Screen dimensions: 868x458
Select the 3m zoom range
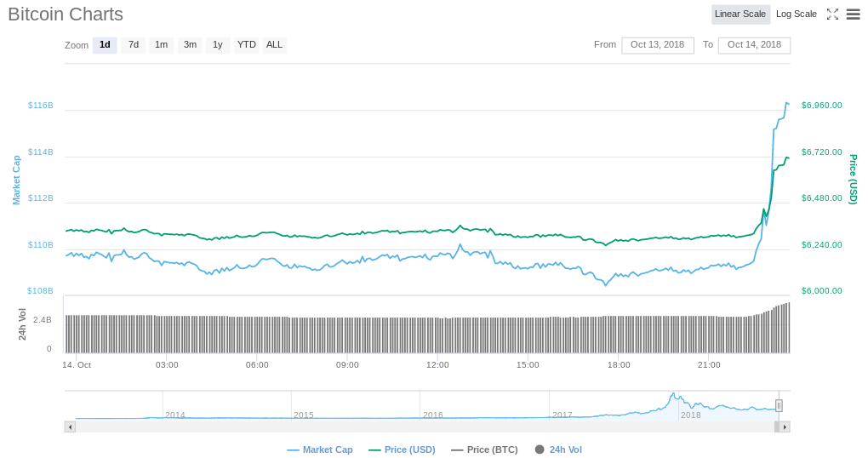click(x=190, y=45)
